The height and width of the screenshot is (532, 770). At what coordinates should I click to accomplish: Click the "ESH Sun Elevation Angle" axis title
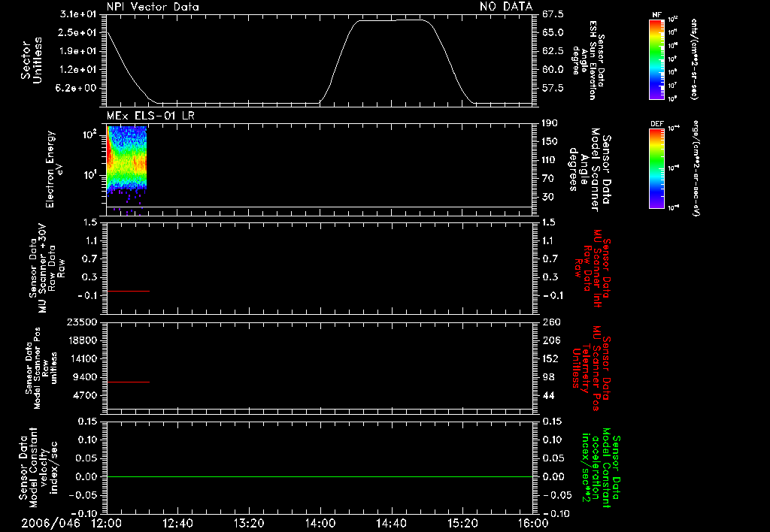pyautogui.click(x=589, y=60)
